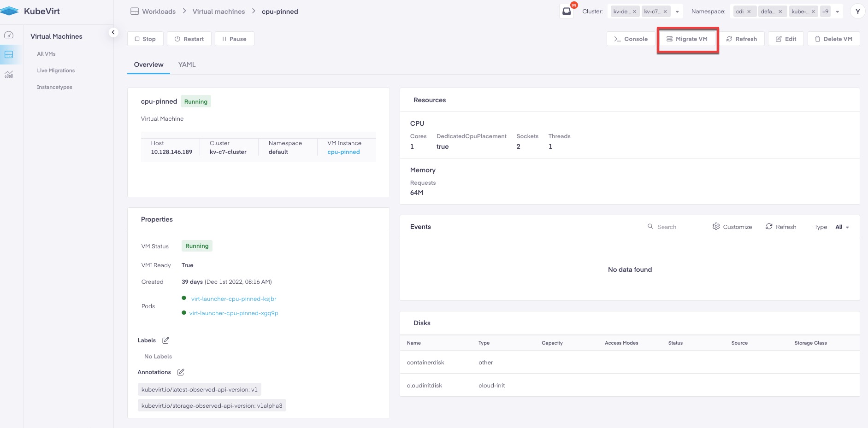868x428 pixels.
Task: Open pod virt-launcher-cpu-pinned-ksjbr
Action: pos(234,299)
